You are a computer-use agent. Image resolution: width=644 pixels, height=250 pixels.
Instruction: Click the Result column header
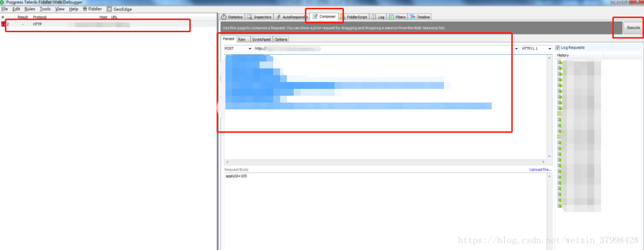tap(22, 17)
